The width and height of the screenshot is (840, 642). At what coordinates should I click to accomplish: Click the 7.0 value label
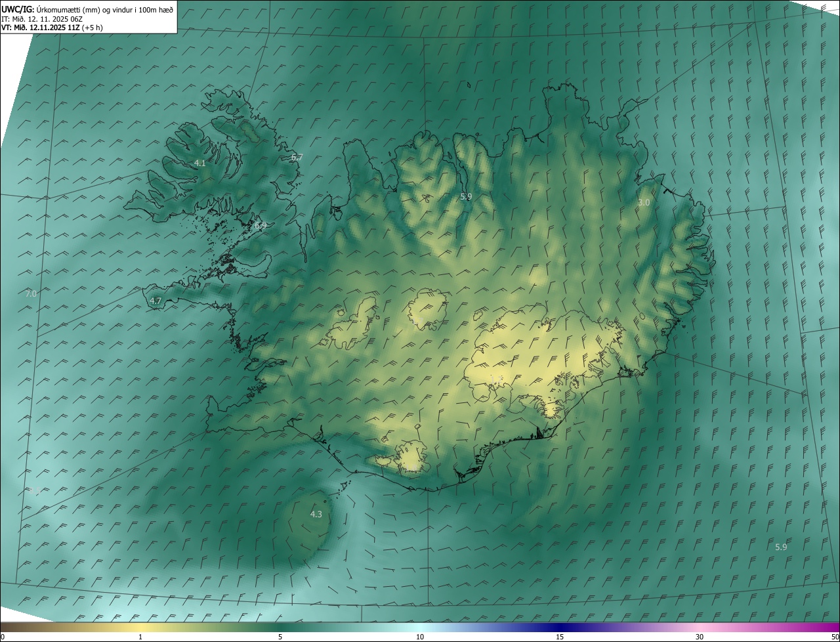pos(31,294)
